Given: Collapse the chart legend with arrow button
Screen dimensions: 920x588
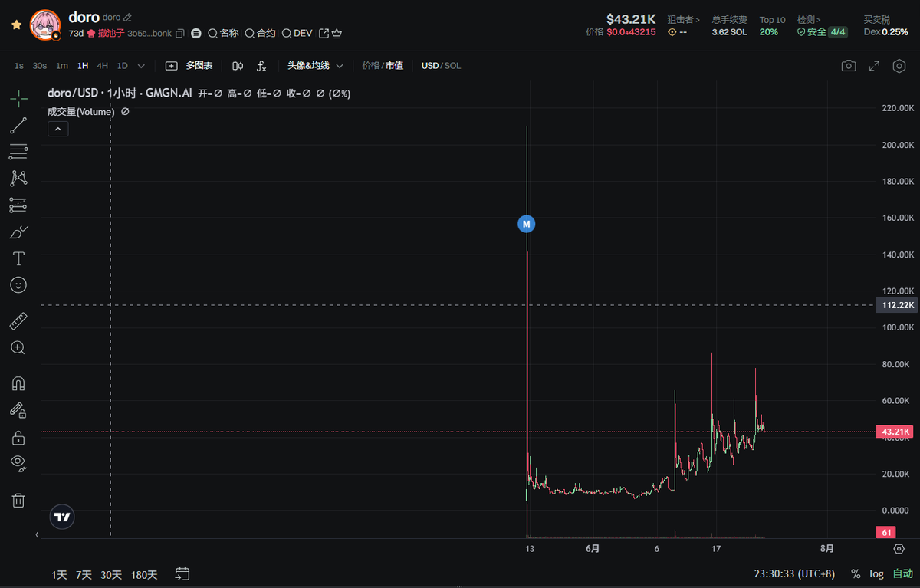Looking at the screenshot, I should [58, 130].
